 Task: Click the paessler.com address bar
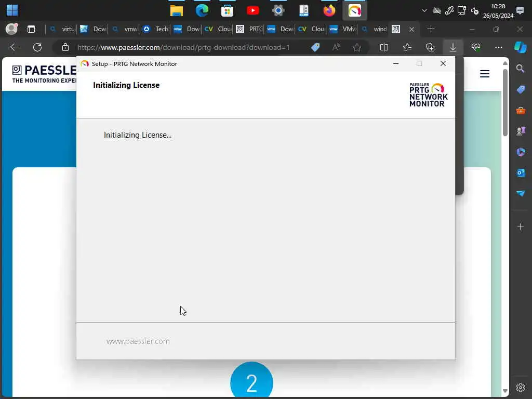tap(183, 47)
